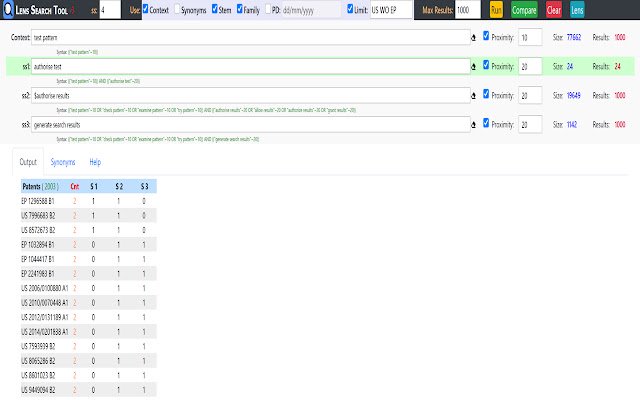Select patent US 7593939 B2
Image resolution: width=640 pixels, height=400 pixels.
point(38,346)
